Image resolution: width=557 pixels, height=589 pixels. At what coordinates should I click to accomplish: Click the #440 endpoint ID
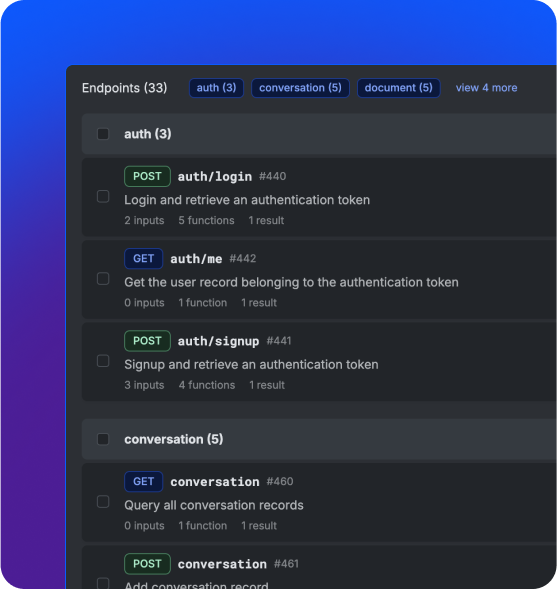coord(272,177)
